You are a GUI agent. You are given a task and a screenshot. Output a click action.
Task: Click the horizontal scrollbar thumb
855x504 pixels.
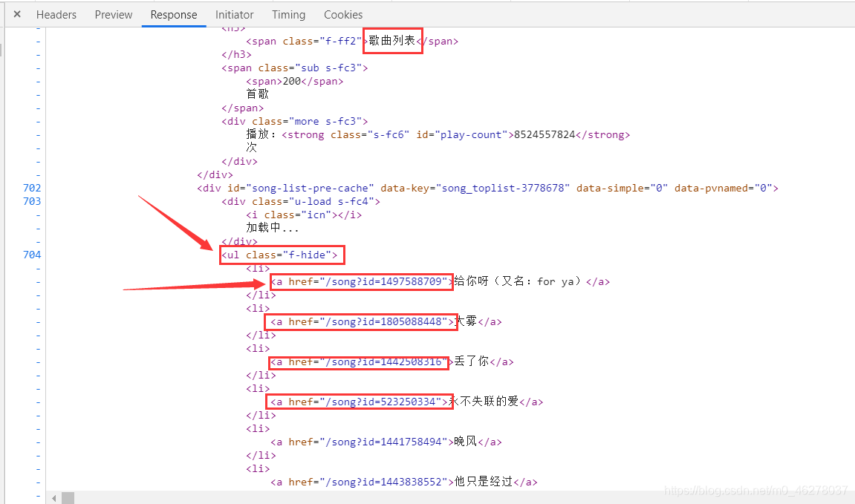coord(68,498)
